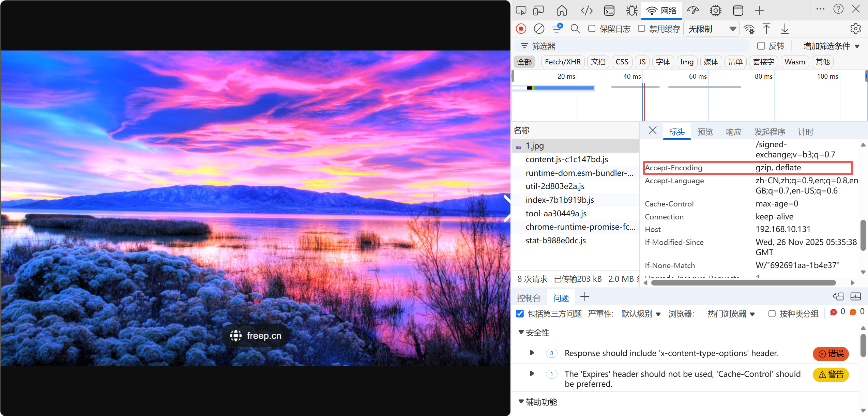Filter requests by Img type
Screen dimensions: 868x416
[687, 62]
